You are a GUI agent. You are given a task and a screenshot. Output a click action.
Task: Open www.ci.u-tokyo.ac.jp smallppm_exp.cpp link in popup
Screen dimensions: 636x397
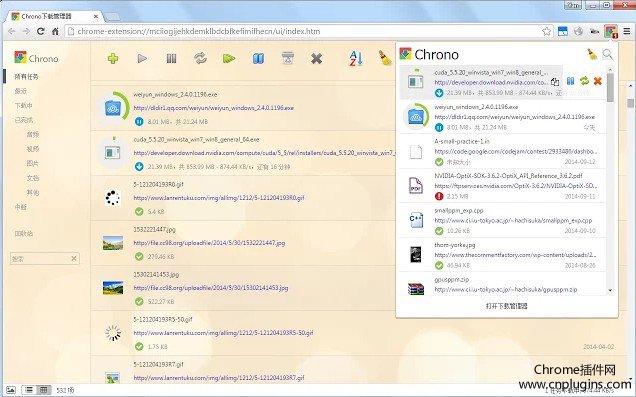(x=513, y=220)
